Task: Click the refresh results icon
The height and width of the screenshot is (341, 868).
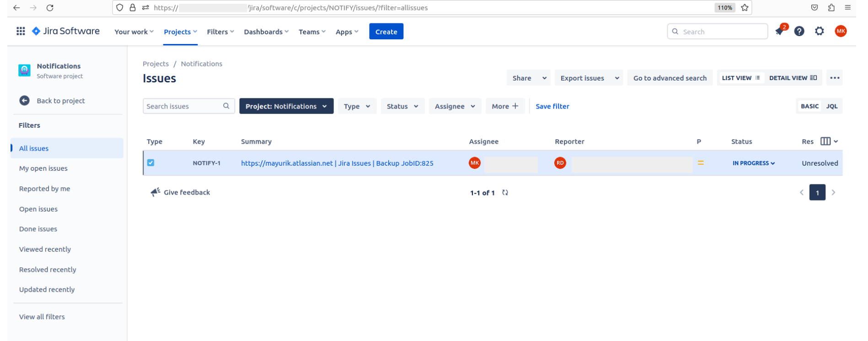Action: (x=505, y=193)
